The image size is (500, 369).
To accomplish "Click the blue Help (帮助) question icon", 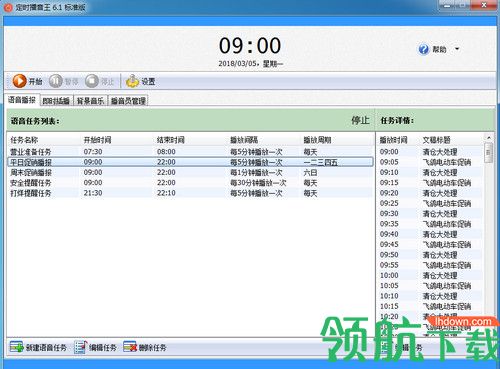I will pyautogui.click(x=423, y=49).
